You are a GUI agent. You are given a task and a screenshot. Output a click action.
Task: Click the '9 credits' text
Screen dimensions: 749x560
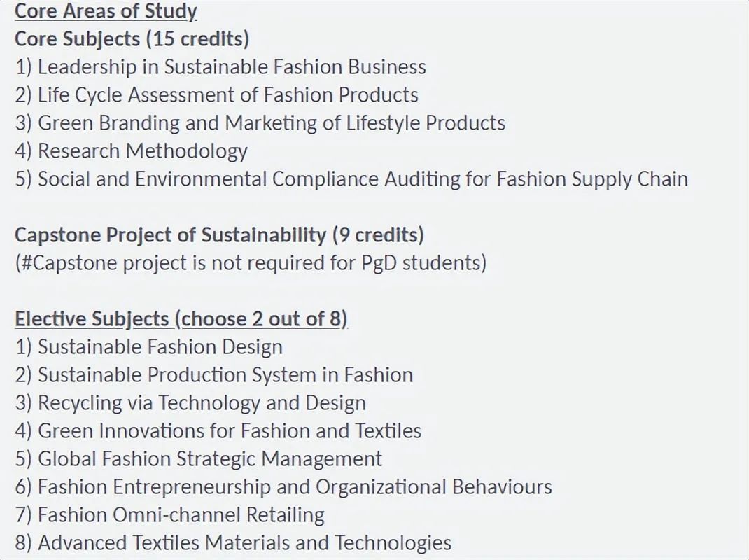pyautogui.click(x=378, y=235)
